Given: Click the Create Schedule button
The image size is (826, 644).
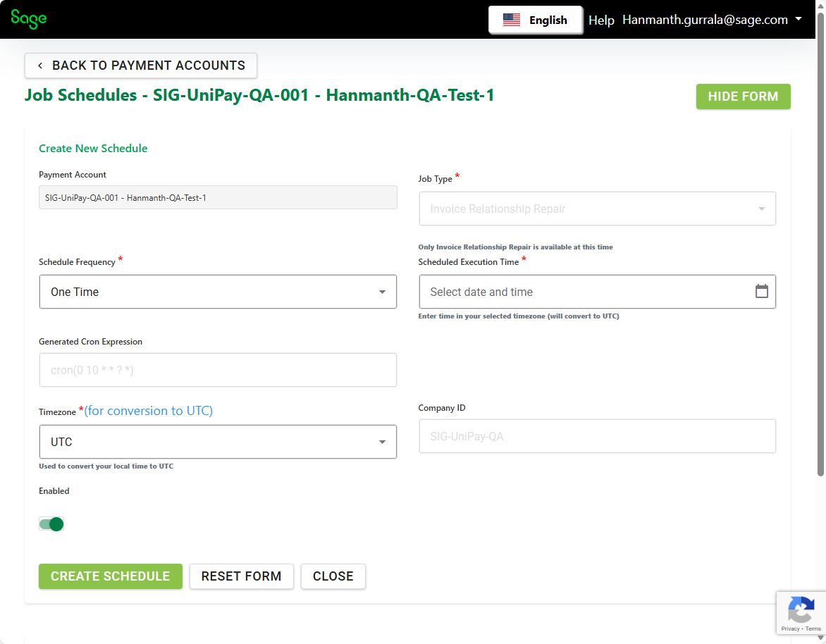Looking at the screenshot, I should coord(111,576).
